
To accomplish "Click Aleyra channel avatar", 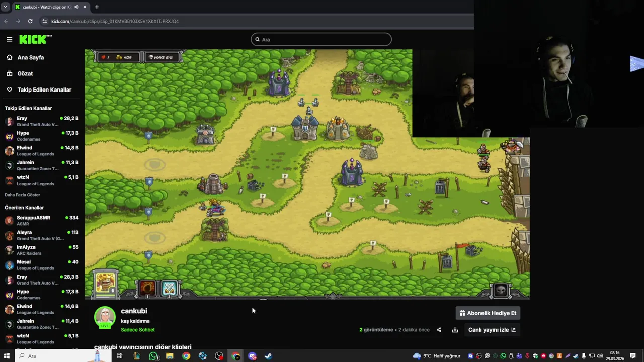I will point(9,235).
